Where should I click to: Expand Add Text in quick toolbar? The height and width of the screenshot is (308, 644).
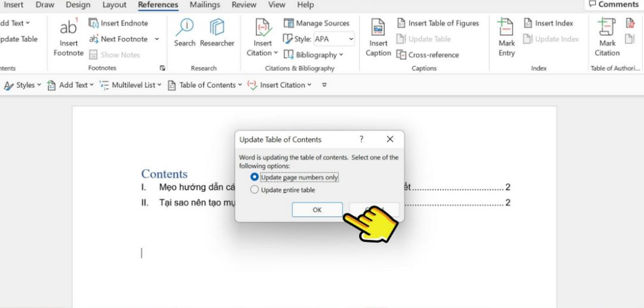tap(70, 85)
